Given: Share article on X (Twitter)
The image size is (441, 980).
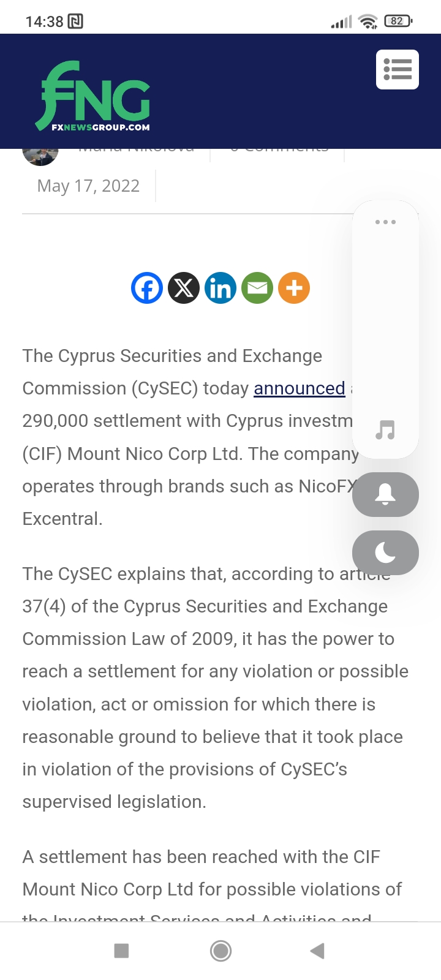Looking at the screenshot, I should coord(184,288).
